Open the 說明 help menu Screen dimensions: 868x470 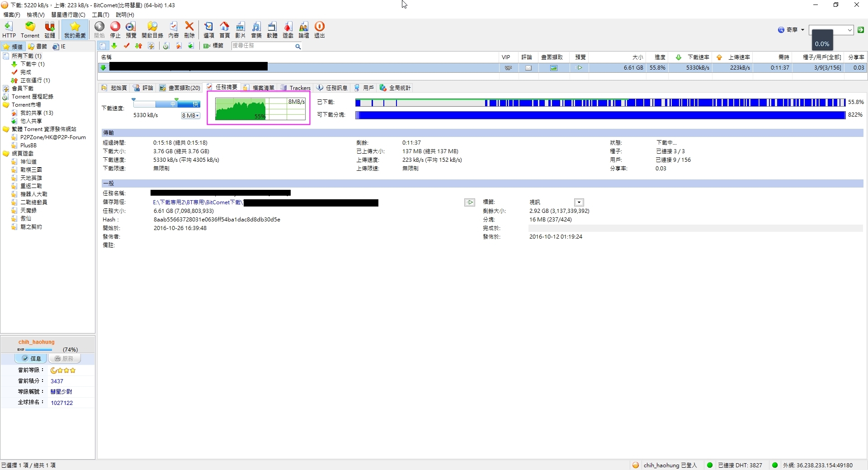(125, 15)
